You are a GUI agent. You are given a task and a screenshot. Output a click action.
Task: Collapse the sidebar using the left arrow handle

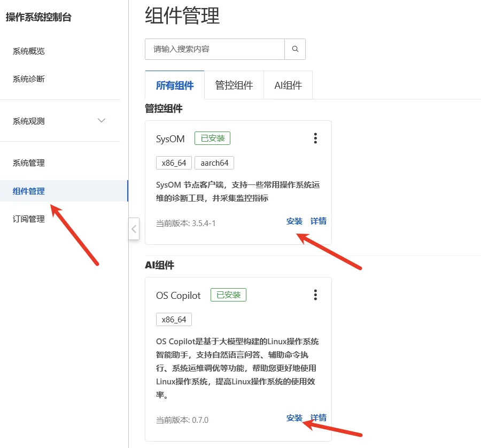134,229
